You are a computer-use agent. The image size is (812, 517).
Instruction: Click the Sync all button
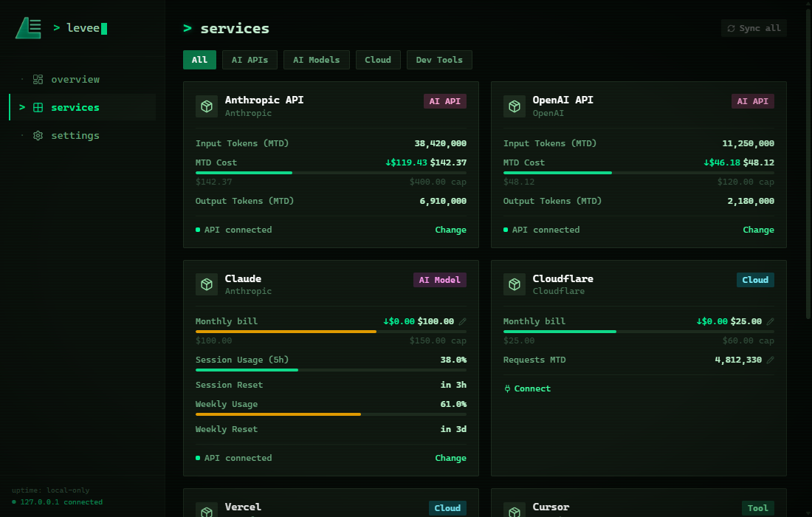point(754,29)
